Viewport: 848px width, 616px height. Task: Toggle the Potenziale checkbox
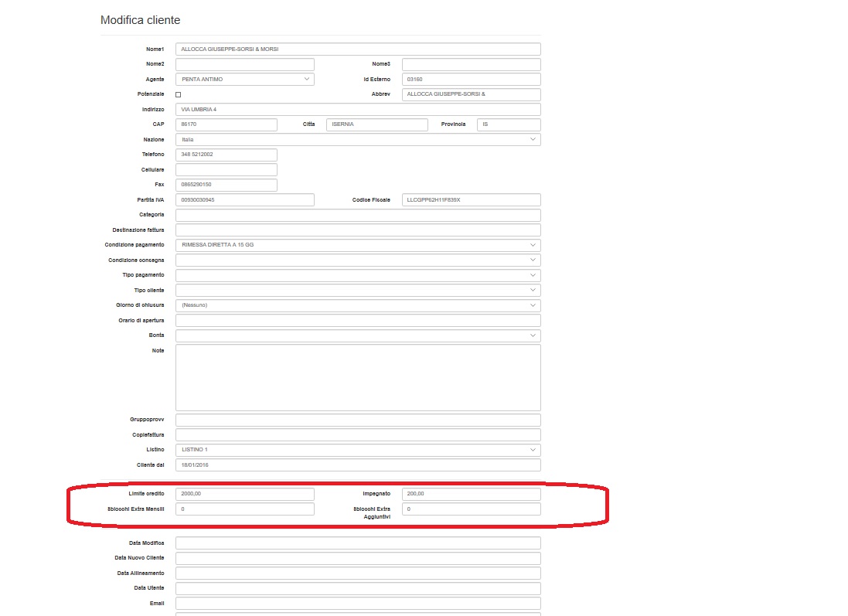179,94
